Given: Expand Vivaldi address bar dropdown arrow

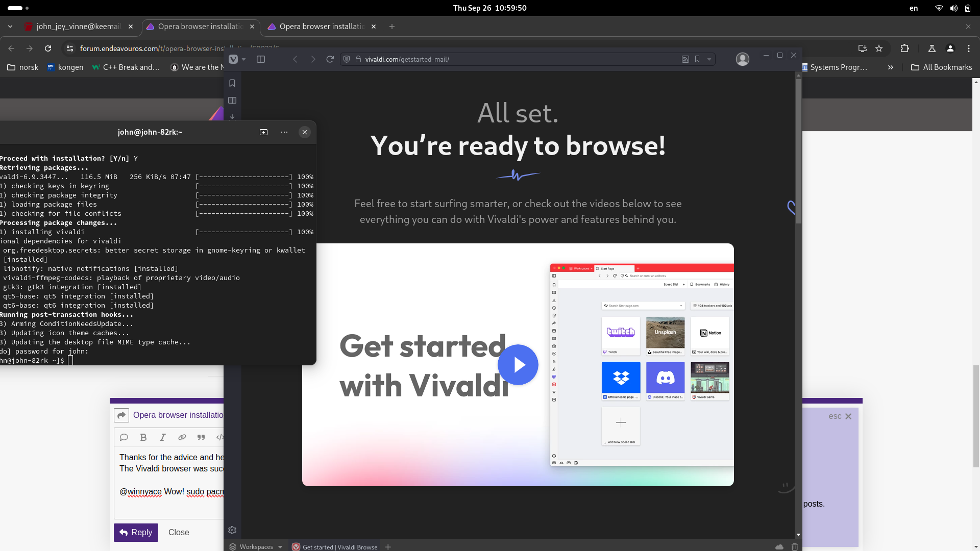Looking at the screenshot, I should (x=709, y=59).
